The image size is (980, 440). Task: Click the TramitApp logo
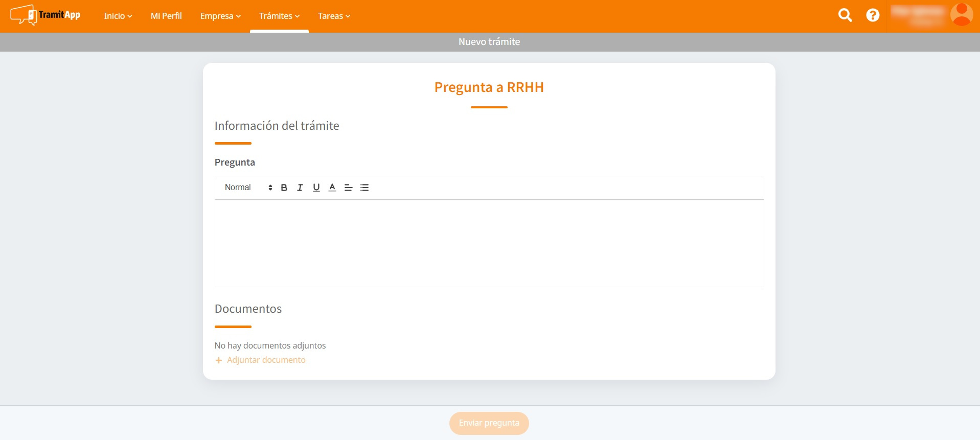point(45,15)
